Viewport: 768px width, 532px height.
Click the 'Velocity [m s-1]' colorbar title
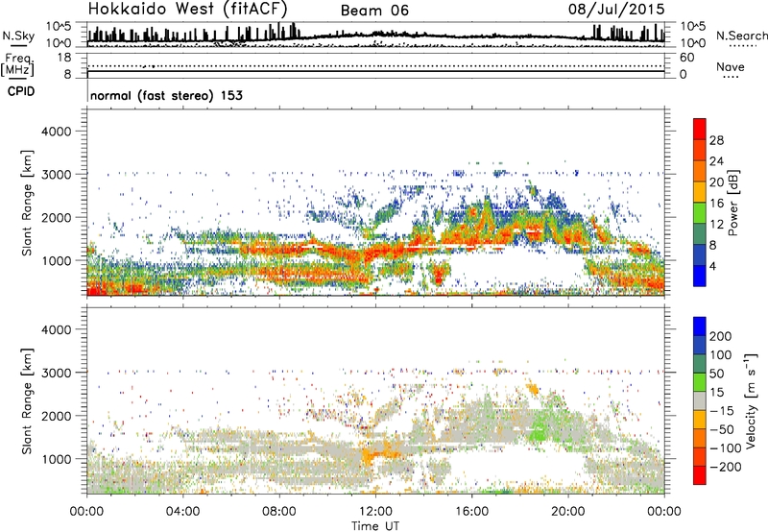click(751, 400)
